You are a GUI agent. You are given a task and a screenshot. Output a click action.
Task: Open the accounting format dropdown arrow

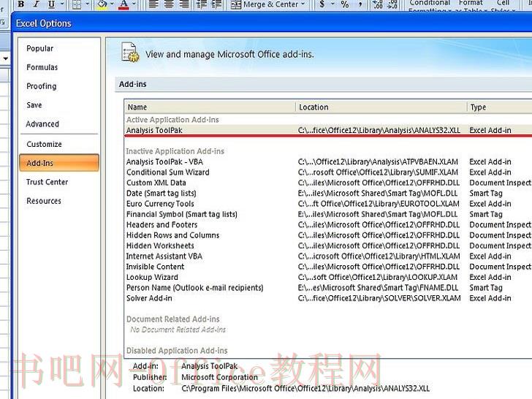[332, 4]
